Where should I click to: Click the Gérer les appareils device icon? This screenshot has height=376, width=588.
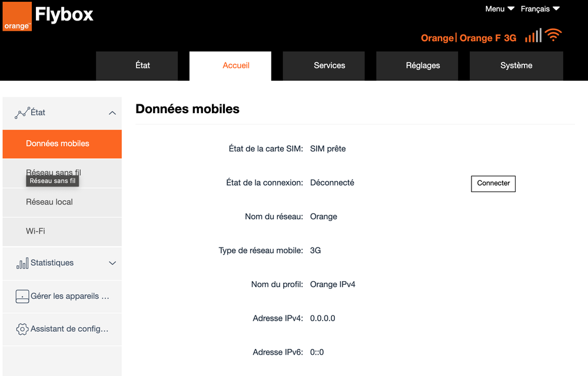click(22, 296)
